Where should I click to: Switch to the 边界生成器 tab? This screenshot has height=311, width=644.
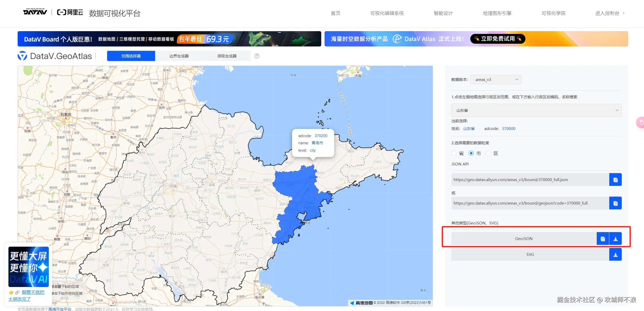pos(179,56)
